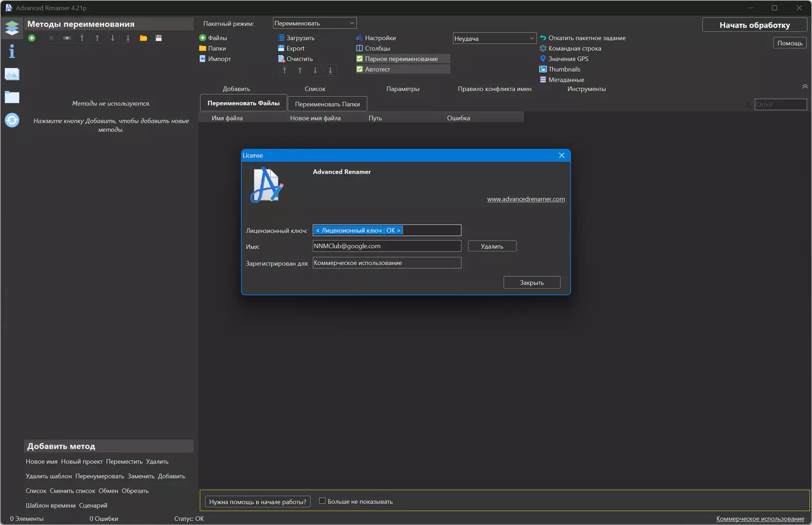Add the Шаблон времени method
812x525 pixels.
(x=50, y=505)
